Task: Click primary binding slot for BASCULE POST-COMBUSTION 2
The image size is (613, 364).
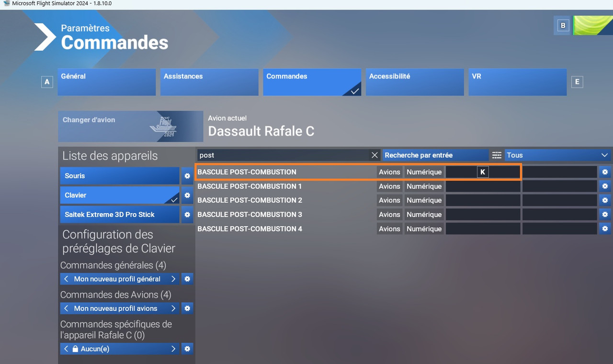Action: pyautogui.click(x=483, y=200)
